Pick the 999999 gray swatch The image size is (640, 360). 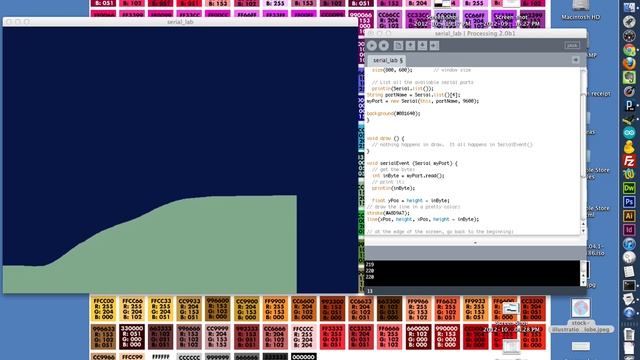point(218,356)
